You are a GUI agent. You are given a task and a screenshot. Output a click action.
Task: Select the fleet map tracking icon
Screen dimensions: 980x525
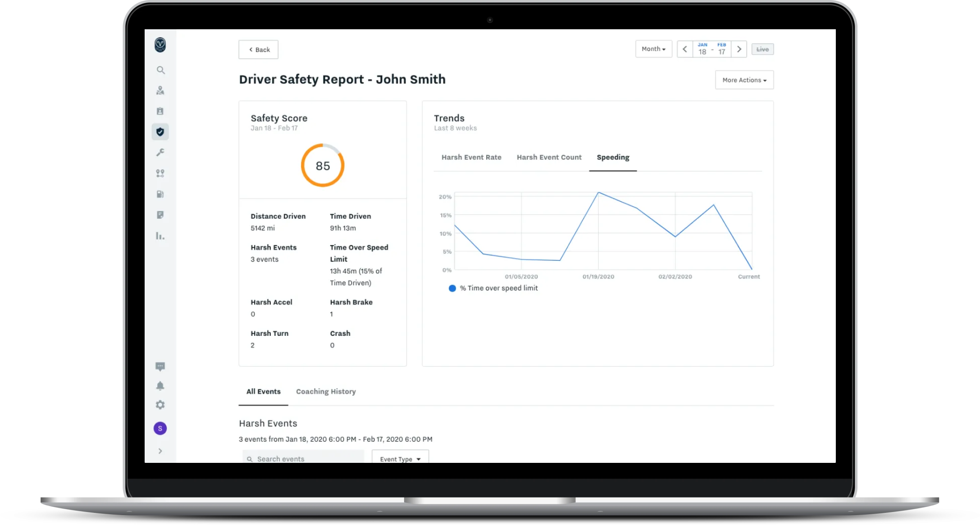[161, 91]
